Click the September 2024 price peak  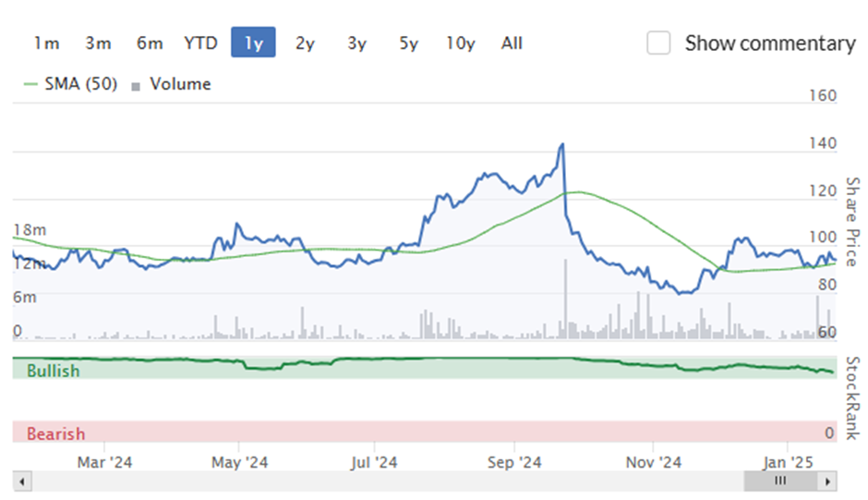coord(562,144)
